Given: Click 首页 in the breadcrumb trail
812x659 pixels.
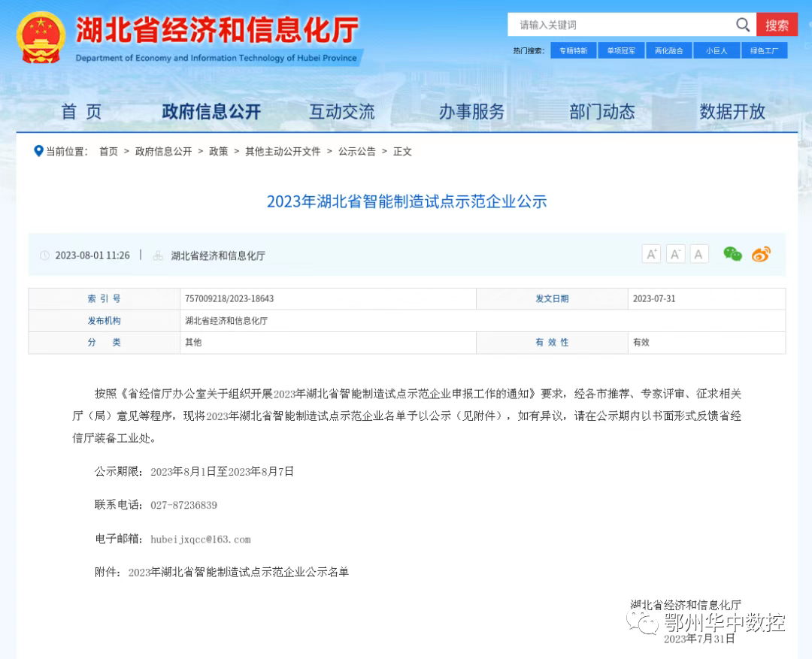Looking at the screenshot, I should (108, 151).
